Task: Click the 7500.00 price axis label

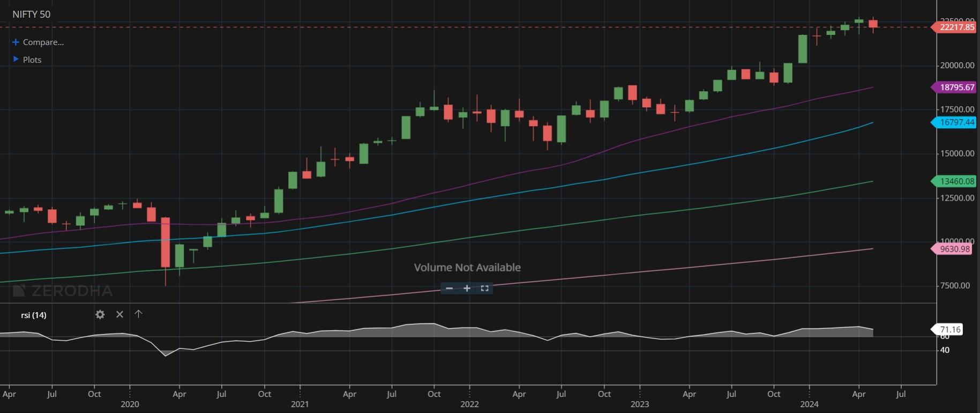Action: [x=955, y=285]
